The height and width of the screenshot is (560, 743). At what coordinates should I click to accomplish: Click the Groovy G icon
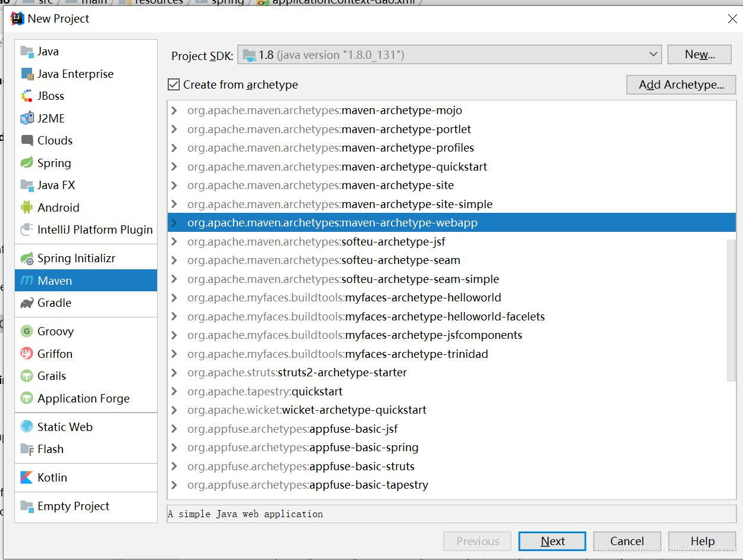coord(27,331)
